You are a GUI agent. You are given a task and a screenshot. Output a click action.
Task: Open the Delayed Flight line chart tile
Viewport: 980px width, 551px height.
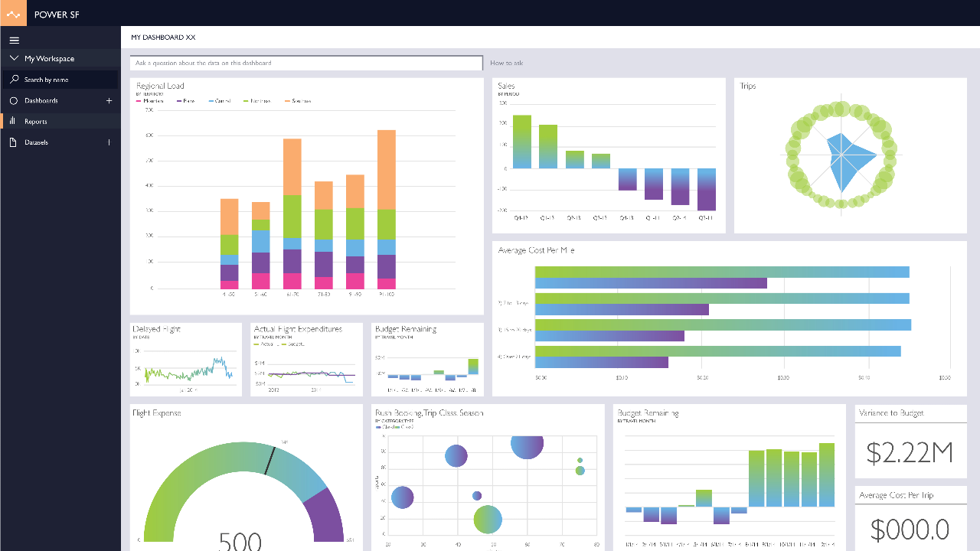[186, 359]
